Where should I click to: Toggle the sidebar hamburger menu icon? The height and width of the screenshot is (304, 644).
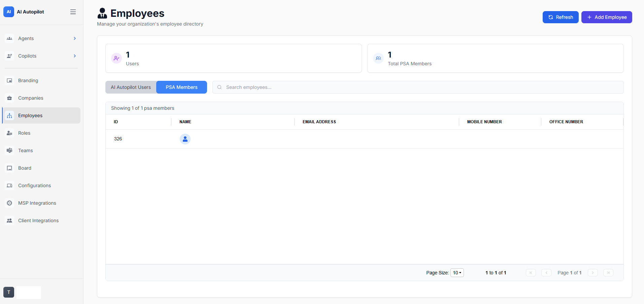pos(73,12)
